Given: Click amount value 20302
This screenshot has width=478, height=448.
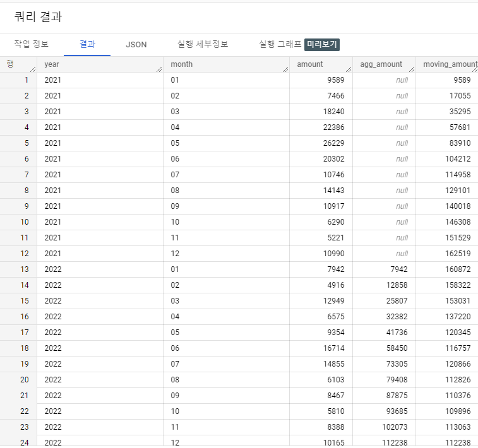Looking at the screenshot, I should tap(334, 159).
